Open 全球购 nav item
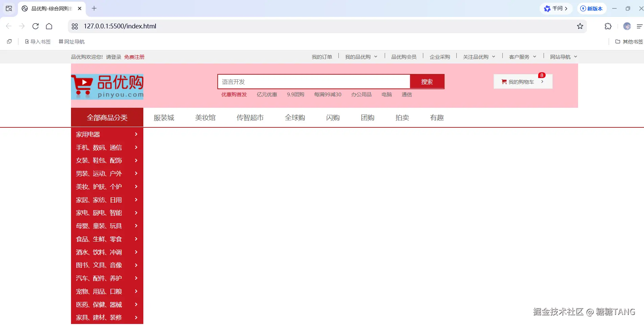644x325 pixels. pyautogui.click(x=295, y=118)
